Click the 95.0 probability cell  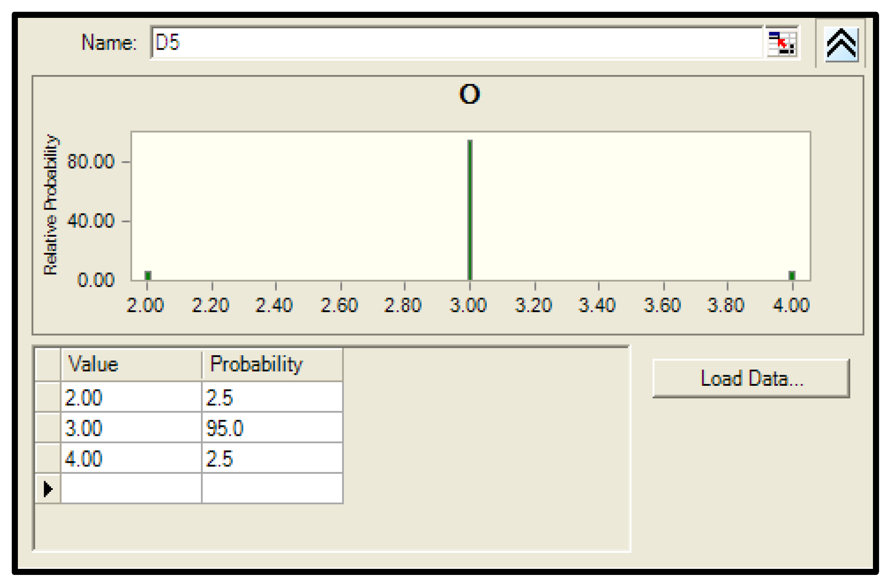click(x=272, y=428)
